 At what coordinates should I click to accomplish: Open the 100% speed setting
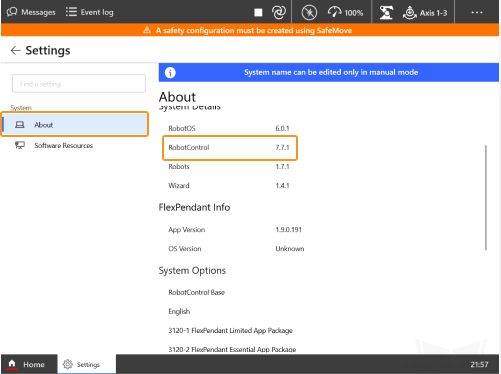pos(345,13)
